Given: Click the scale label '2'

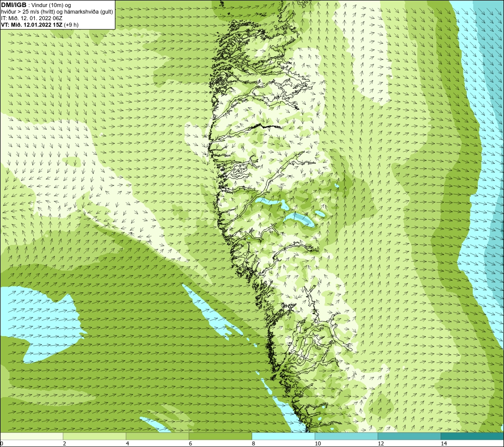Looking at the screenshot, I should pos(65,444).
